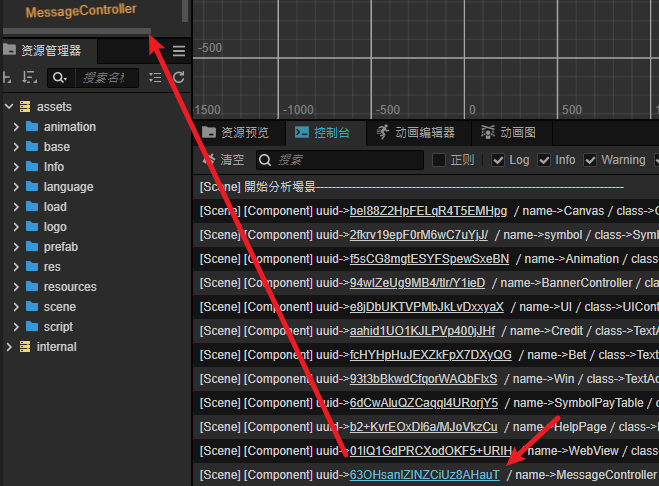
Task: Open the assets panel hamburger menu
Action: point(179,51)
